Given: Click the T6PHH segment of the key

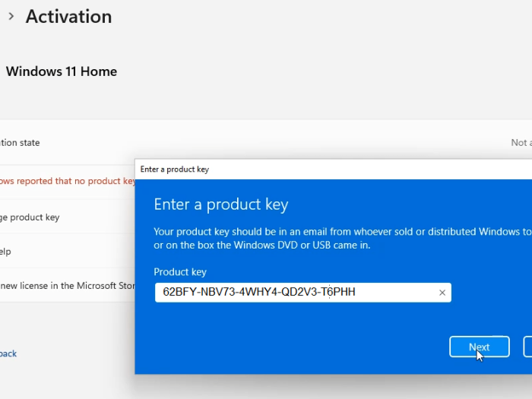Looking at the screenshot, I should point(337,293).
